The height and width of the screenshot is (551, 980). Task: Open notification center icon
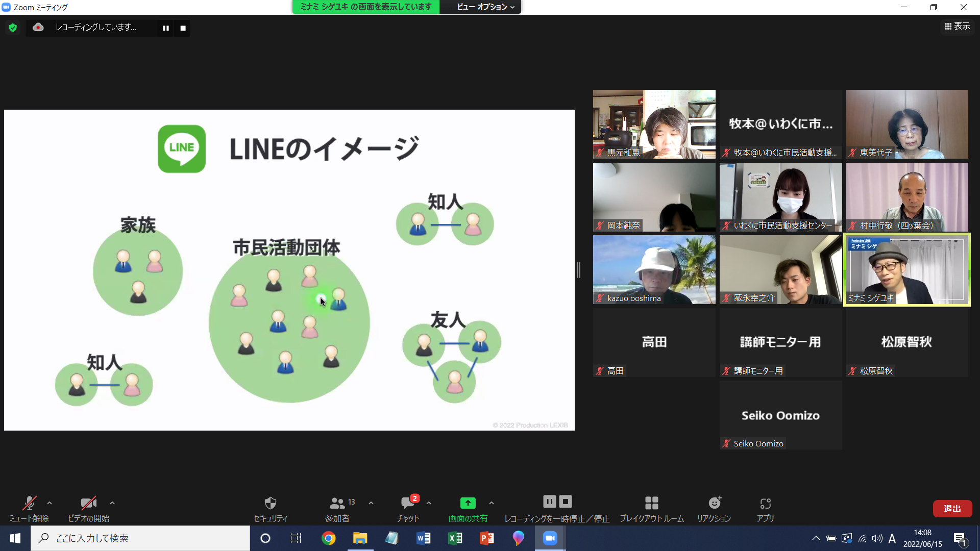[960, 539]
